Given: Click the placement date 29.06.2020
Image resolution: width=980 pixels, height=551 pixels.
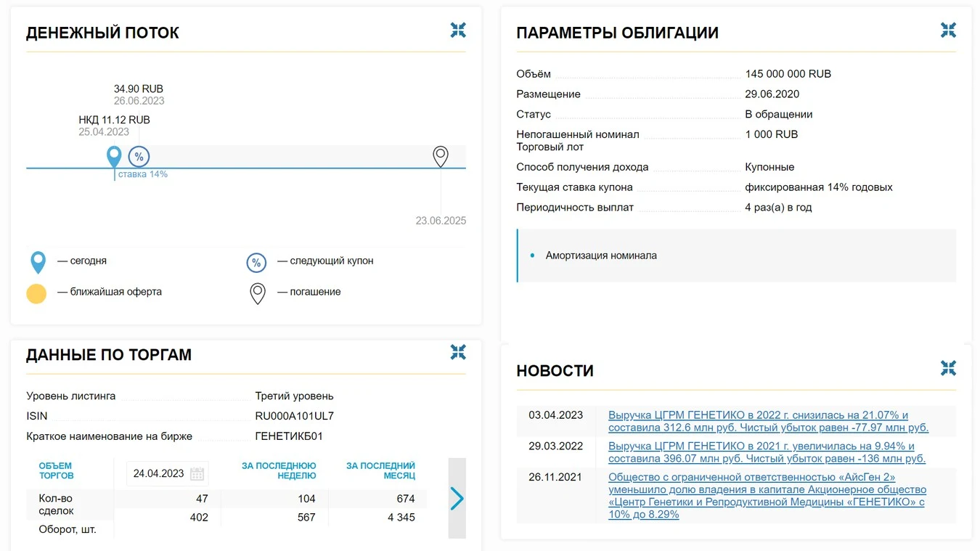Looking at the screenshot, I should (x=772, y=94).
